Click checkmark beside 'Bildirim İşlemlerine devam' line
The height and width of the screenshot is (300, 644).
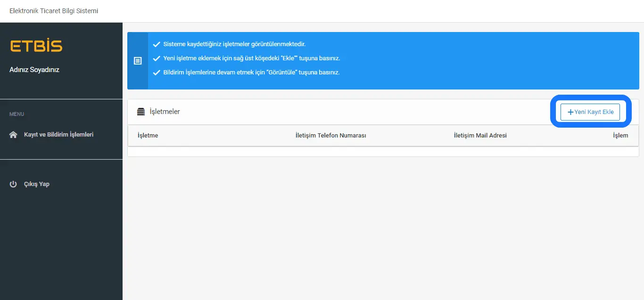click(157, 73)
